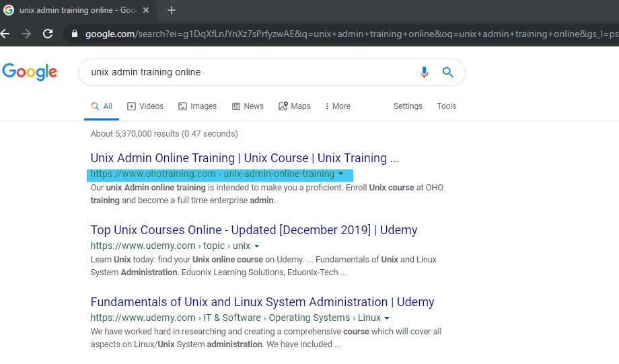Switch to News results tab
The image size is (619, 364).
[x=248, y=106]
